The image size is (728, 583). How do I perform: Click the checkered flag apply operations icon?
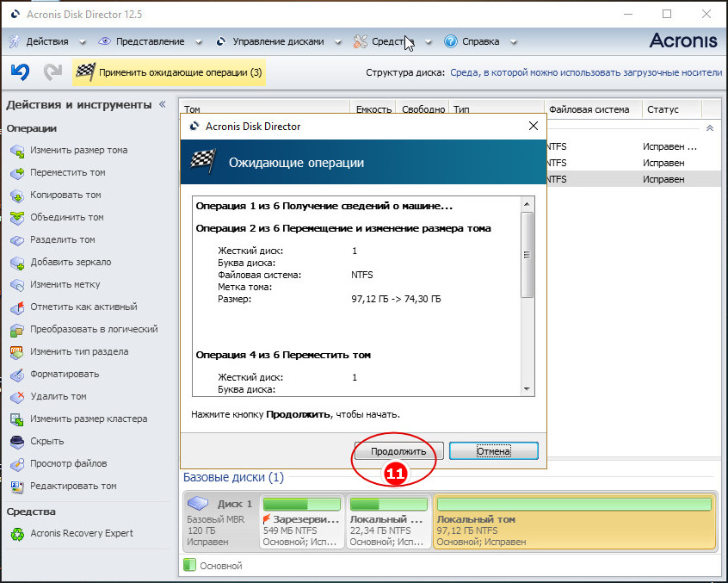85,72
